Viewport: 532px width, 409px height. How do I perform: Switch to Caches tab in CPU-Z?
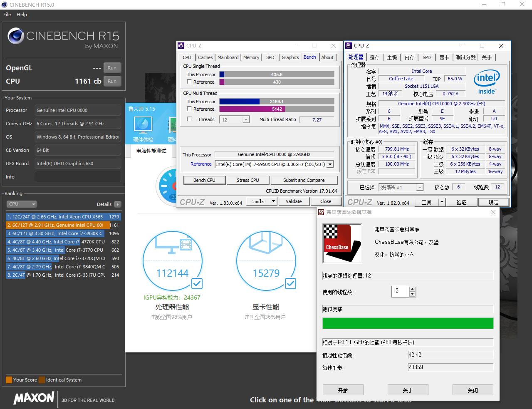205,57
